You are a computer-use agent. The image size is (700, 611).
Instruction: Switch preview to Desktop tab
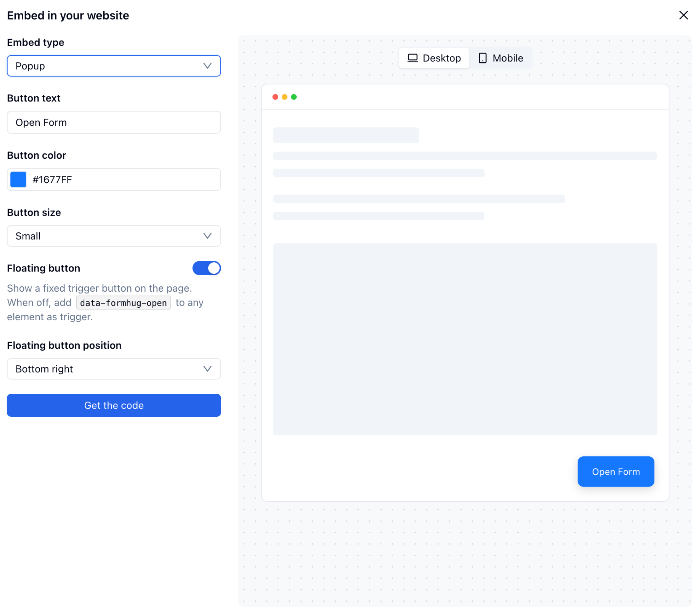(x=434, y=58)
